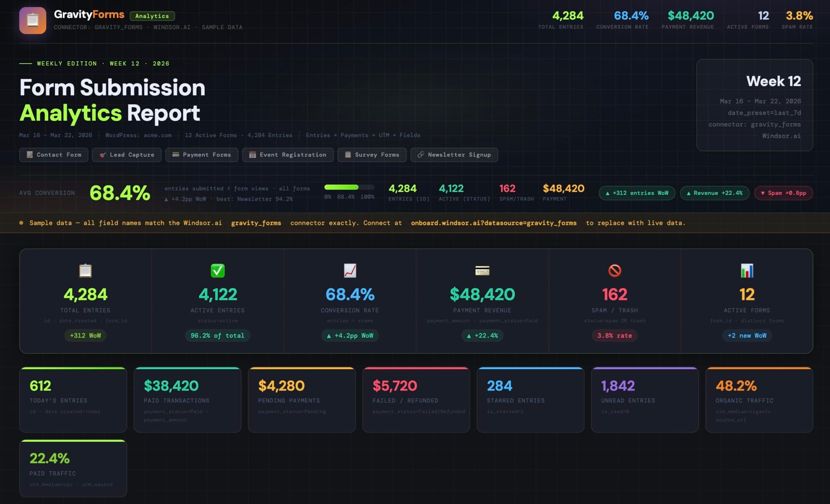The width and height of the screenshot is (830, 504).
Task: Click the +4.2pp WoW badge under Conversion Rate
Action: pyautogui.click(x=350, y=336)
